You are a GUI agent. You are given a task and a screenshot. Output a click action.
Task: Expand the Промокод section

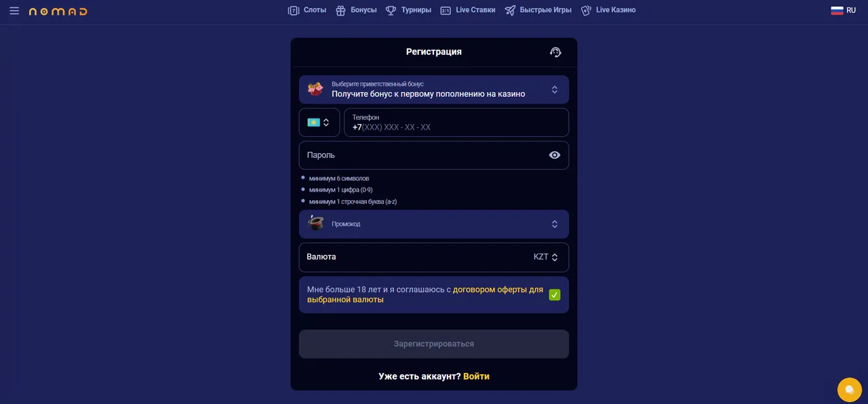click(434, 224)
